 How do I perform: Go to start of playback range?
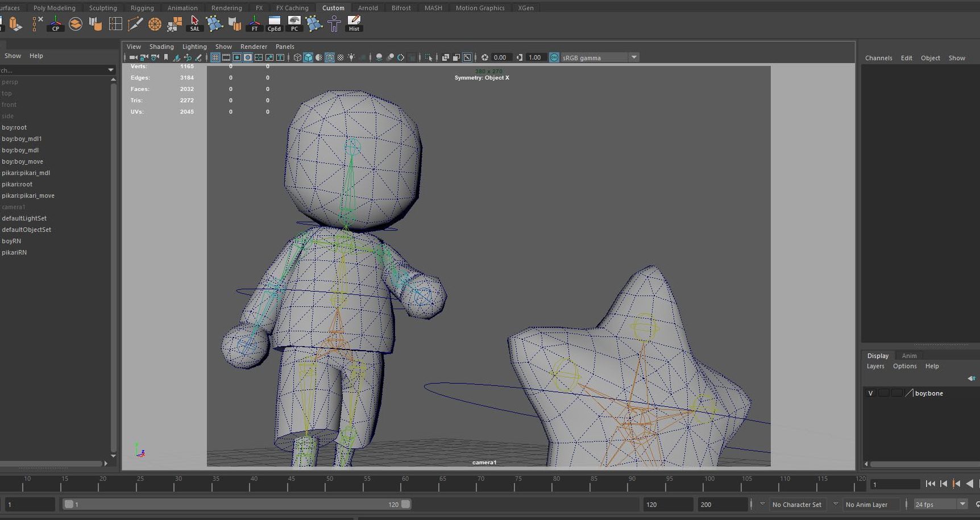pyautogui.click(x=930, y=484)
